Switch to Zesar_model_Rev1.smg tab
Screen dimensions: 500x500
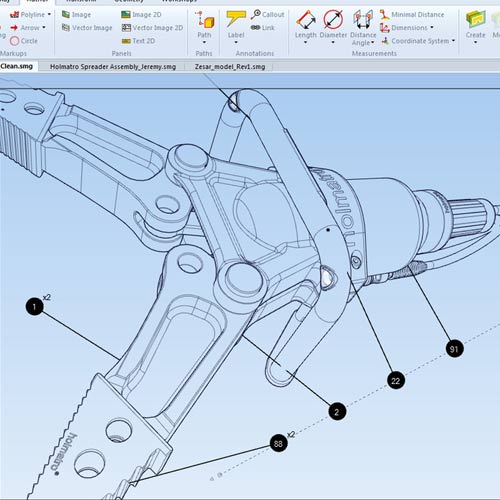pyautogui.click(x=230, y=67)
